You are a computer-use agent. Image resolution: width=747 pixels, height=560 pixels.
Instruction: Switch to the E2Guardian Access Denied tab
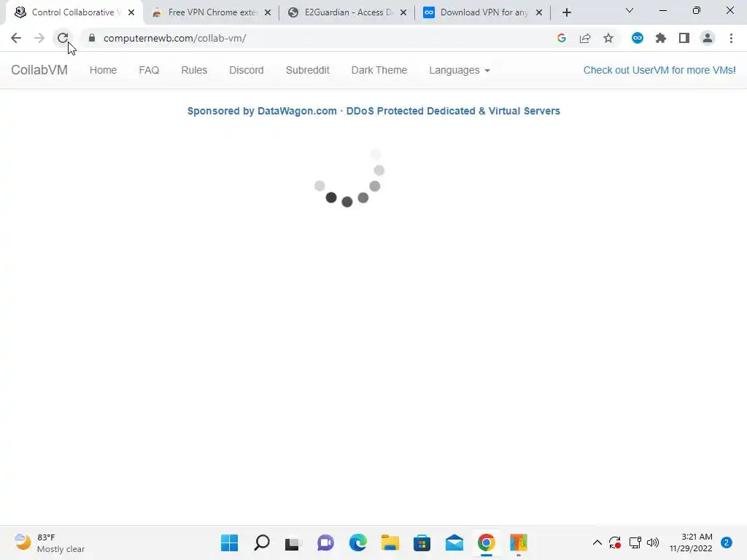click(348, 12)
